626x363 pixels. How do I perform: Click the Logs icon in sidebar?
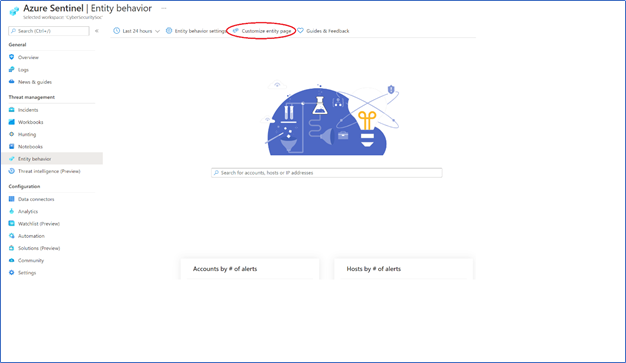[x=12, y=69]
